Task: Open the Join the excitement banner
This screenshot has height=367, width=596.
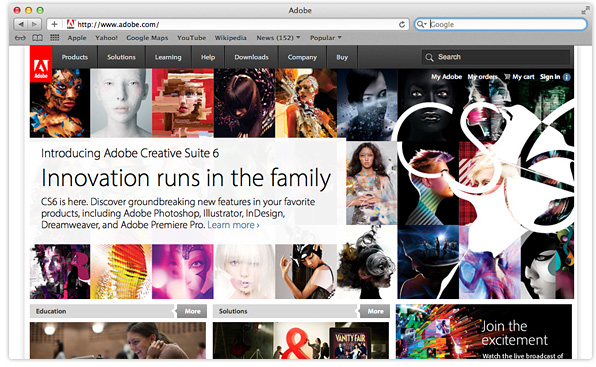Action: point(484,332)
